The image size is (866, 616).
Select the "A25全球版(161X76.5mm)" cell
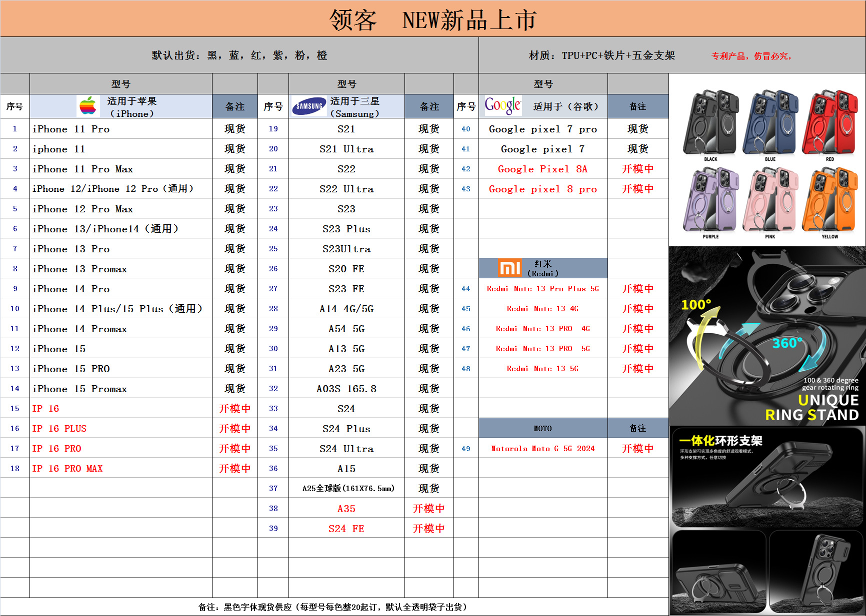(346, 488)
